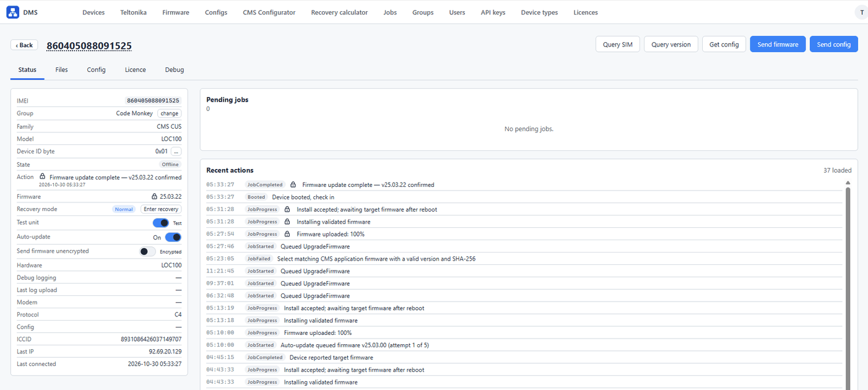
Task: Click lock icon beside Firmware 25.03.22 value
Action: [155, 197]
